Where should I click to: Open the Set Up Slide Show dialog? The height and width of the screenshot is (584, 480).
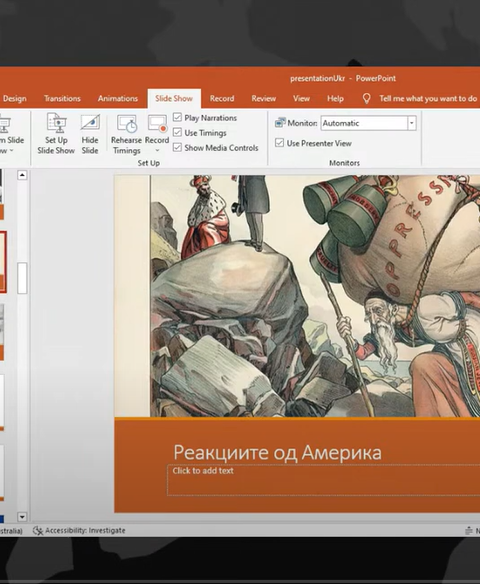click(x=56, y=134)
